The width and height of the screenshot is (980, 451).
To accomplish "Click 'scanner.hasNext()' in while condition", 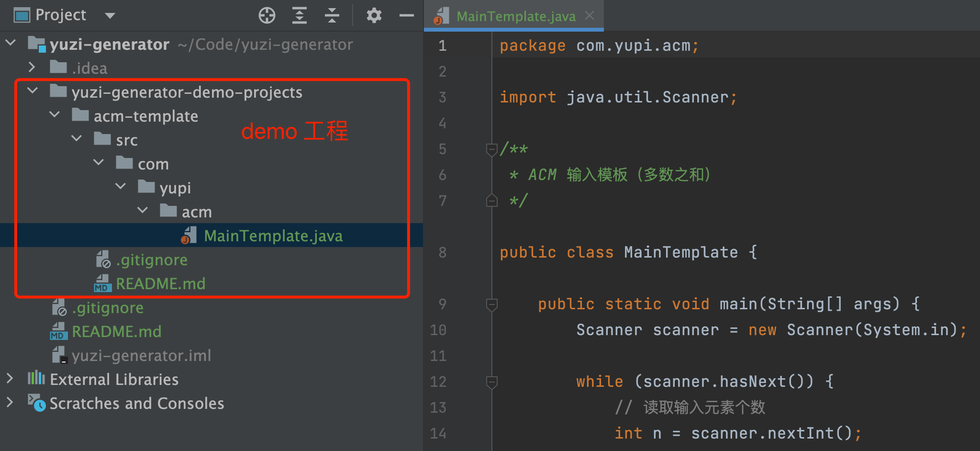I will [723, 382].
